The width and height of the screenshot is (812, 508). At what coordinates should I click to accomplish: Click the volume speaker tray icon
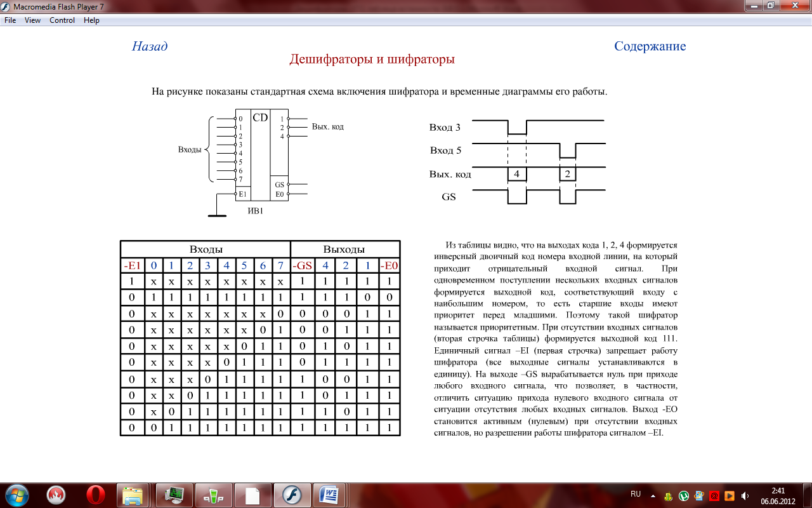click(x=745, y=496)
